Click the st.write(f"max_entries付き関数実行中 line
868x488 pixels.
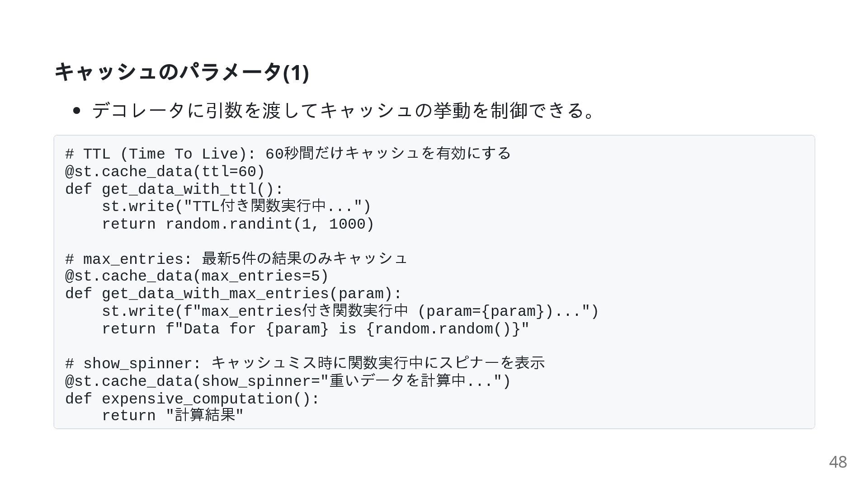350,311
